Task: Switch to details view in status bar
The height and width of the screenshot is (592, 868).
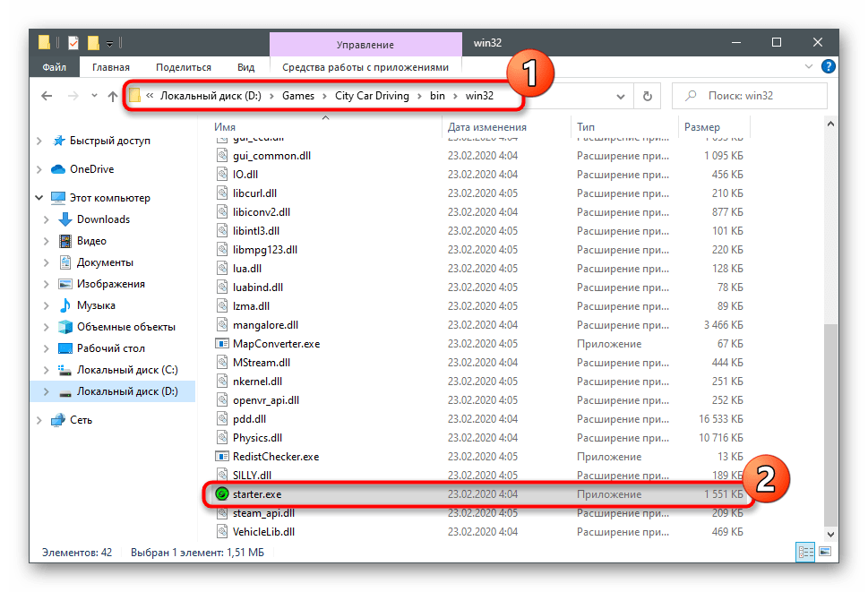Action: tap(805, 553)
